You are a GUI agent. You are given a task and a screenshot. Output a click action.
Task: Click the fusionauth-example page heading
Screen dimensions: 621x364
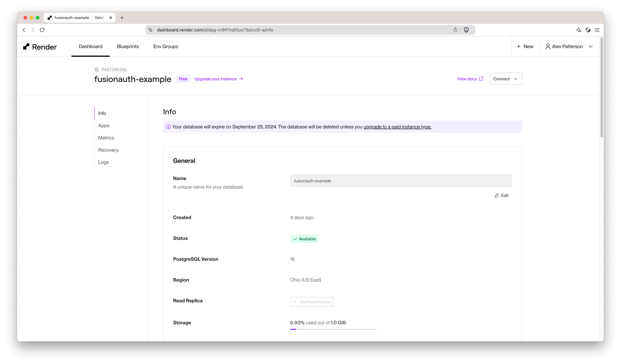(x=133, y=79)
